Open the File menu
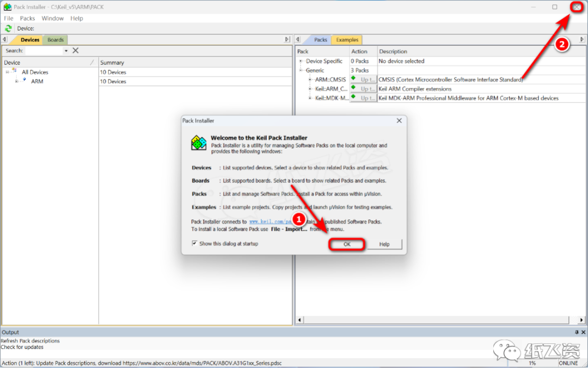 point(9,19)
